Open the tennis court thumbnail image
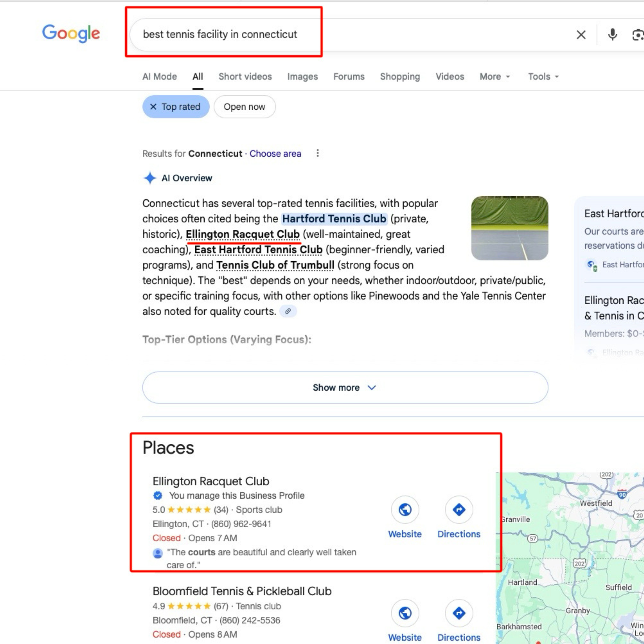Viewport: 644px width, 644px height. click(x=509, y=228)
